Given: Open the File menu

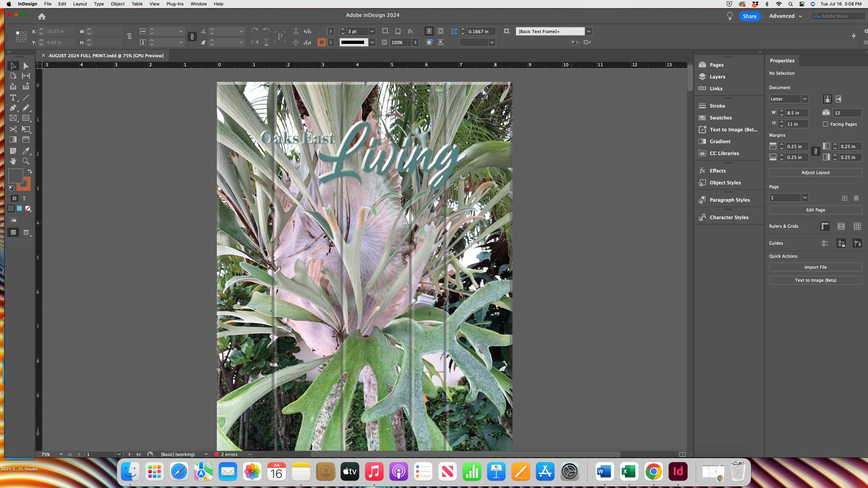Looking at the screenshot, I should 47,4.
